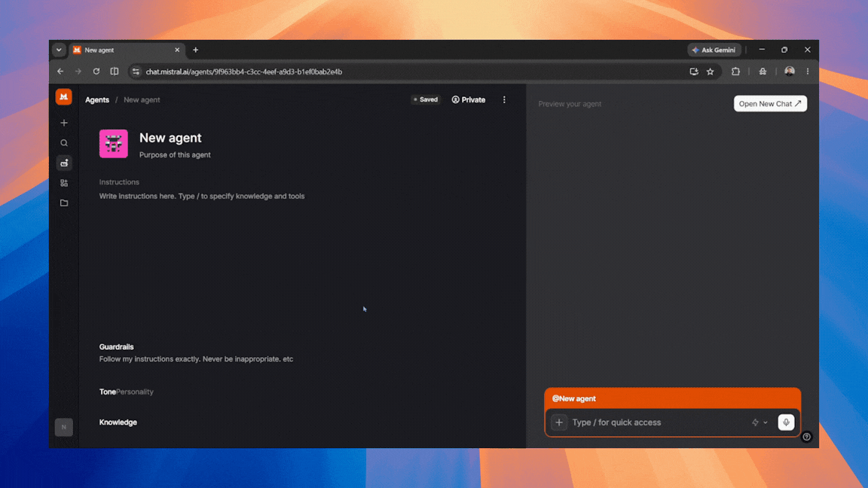Click the Mistral logo in the sidebar
The width and height of the screenshot is (868, 488).
click(x=63, y=97)
